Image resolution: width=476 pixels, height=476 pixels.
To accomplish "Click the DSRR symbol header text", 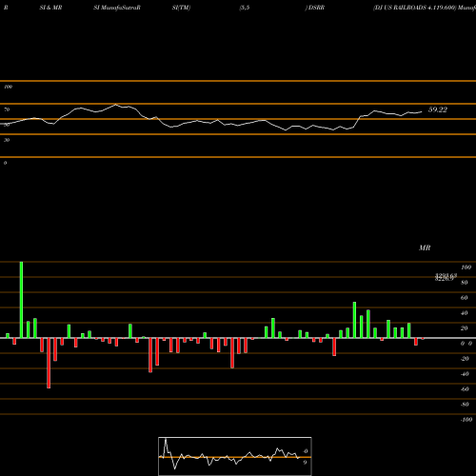I will 316,8.
